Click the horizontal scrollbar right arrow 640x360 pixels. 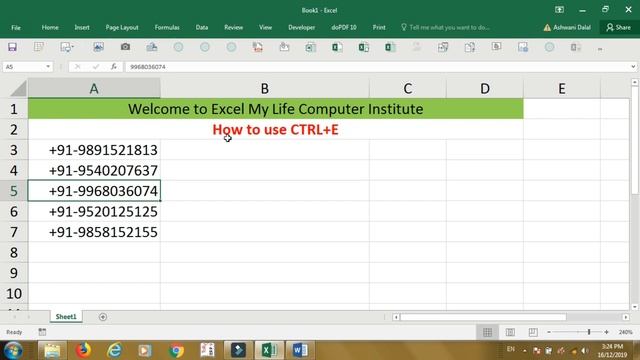coord(626,317)
